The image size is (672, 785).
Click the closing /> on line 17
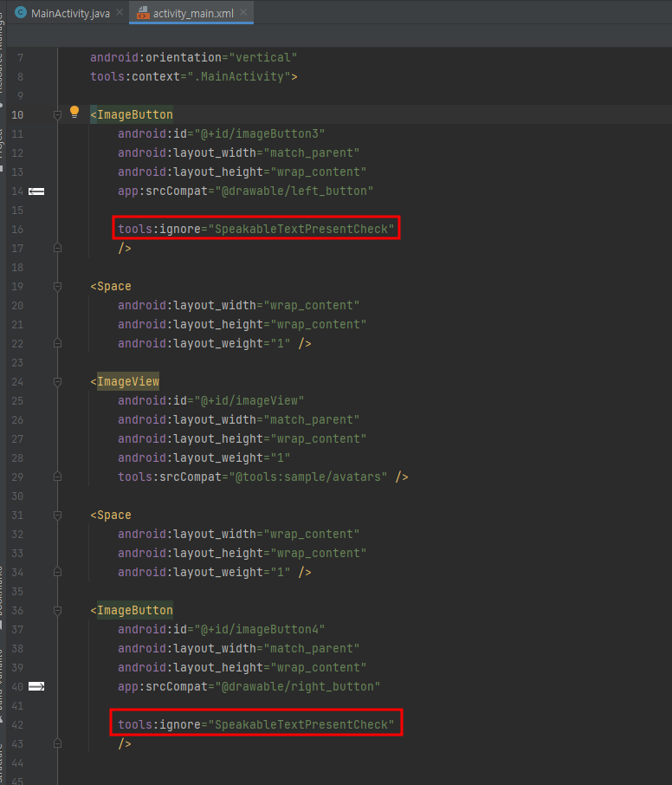tap(125, 248)
